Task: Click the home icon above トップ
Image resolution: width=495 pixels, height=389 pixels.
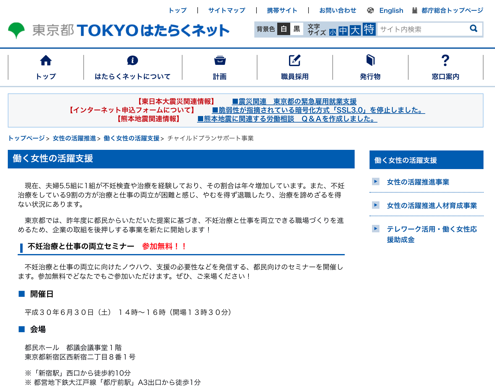Action: 46,60
